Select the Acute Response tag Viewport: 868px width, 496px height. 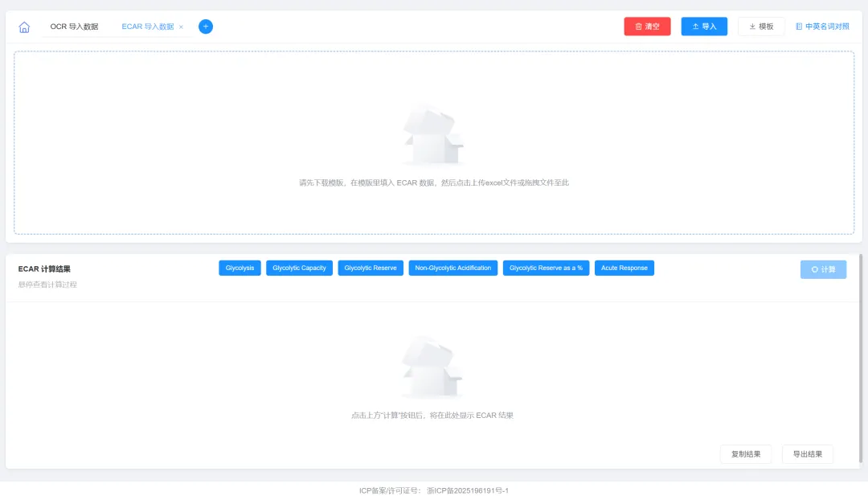(624, 268)
